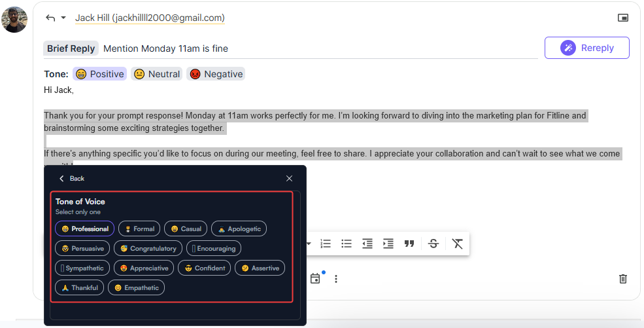The height and width of the screenshot is (328, 644).
Task: Click the indent more icon
Action: 388,244
